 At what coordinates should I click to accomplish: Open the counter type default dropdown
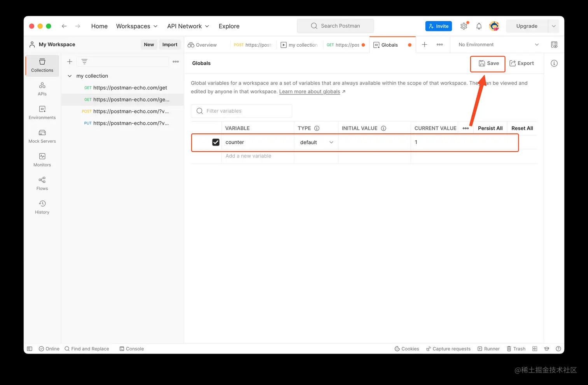[x=316, y=142]
